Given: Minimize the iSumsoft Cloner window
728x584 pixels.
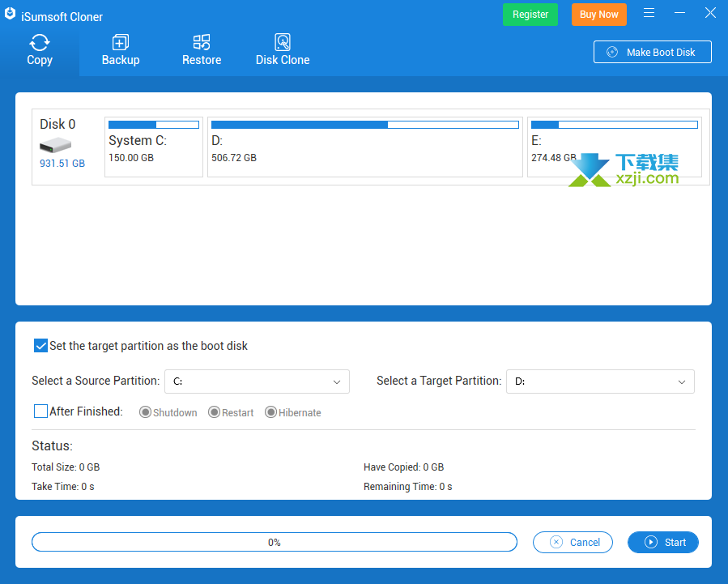Looking at the screenshot, I should click(x=679, y=13).
